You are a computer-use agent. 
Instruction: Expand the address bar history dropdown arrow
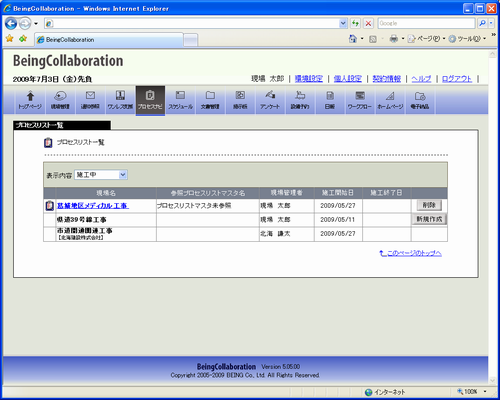tap(343, 23)
